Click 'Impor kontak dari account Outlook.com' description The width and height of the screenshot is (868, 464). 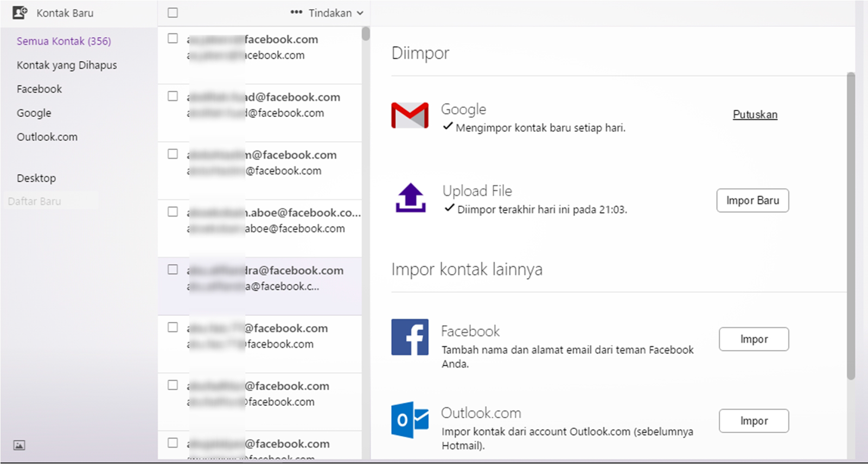point(567,438)
